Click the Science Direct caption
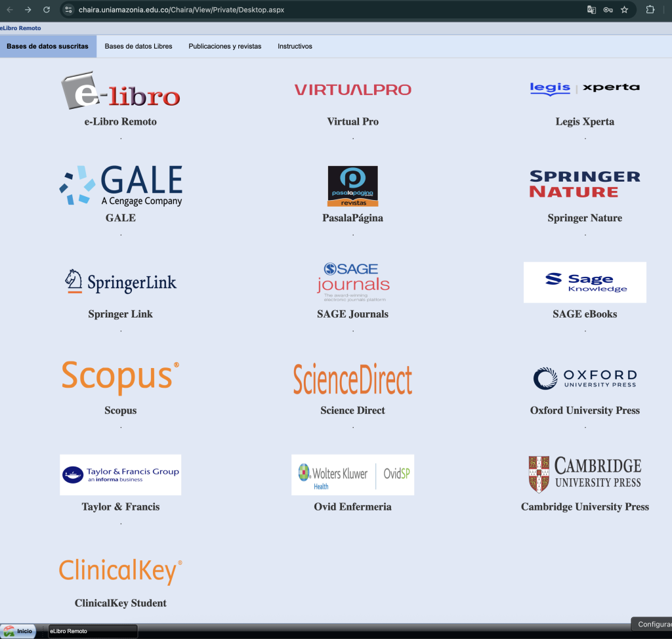The image size is (672, 639). point(352,411)
